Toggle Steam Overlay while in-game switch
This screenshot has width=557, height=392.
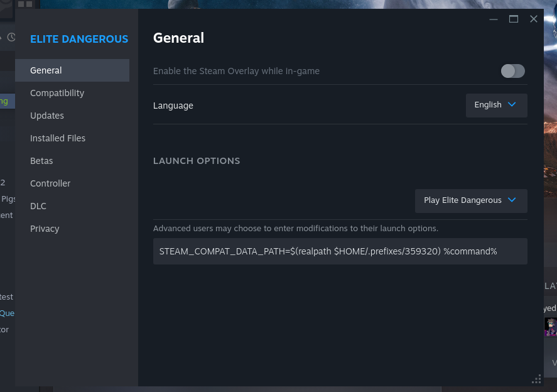pyautogui.click(x=512, y=71)
